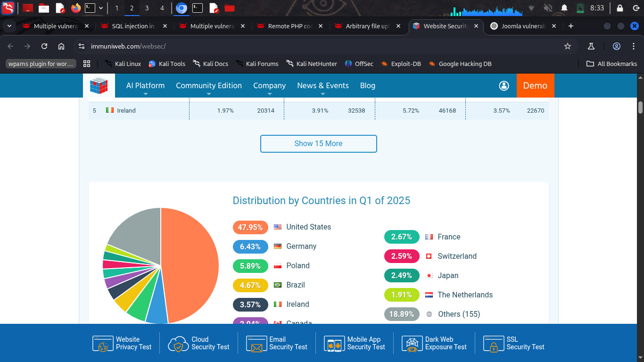Image resolution: width=644 pixels, height=362 pixels.
Task: Click the 47.95% United States color badge
Action: 250,227
